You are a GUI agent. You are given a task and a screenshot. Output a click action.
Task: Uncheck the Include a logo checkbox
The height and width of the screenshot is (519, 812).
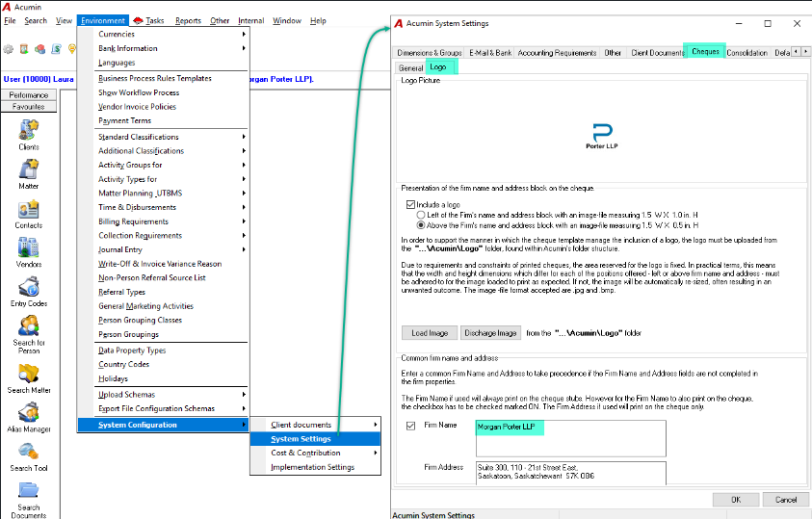point(410,204)
